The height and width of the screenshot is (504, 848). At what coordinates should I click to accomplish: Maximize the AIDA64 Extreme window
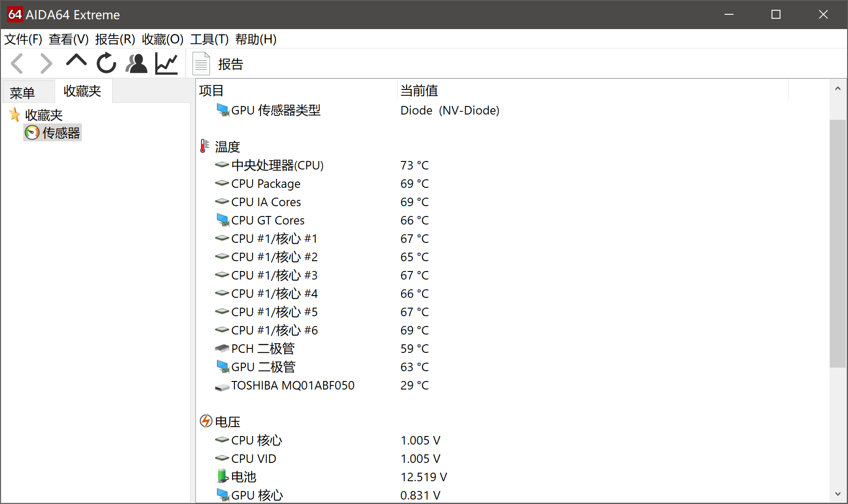click(776, 14)
